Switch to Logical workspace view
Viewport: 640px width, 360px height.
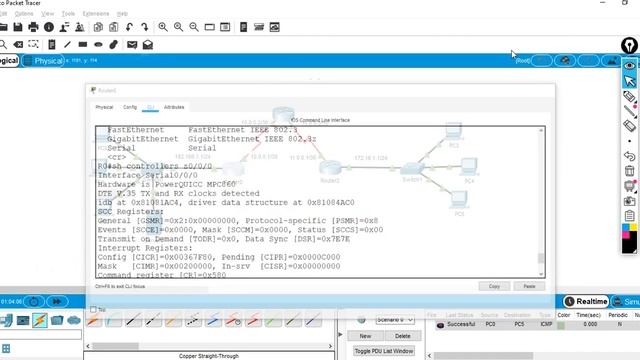pyautogui.click(x=9, y=61)
